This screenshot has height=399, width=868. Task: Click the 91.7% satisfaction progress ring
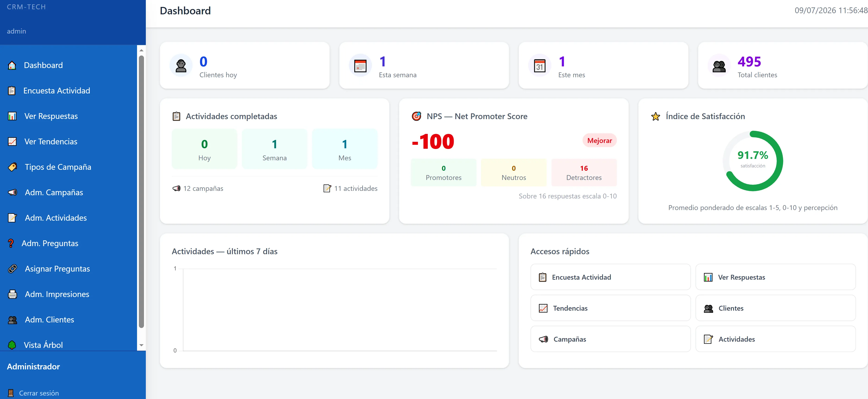(752, 161)
